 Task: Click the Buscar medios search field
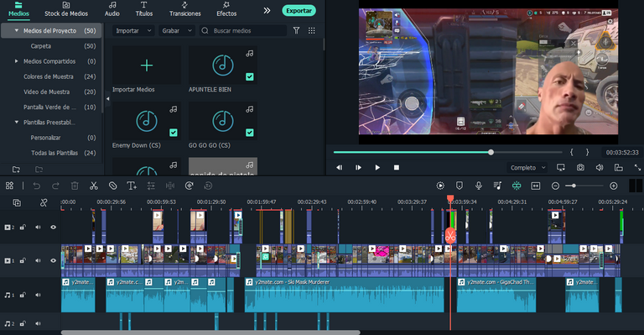coord(243,30)
